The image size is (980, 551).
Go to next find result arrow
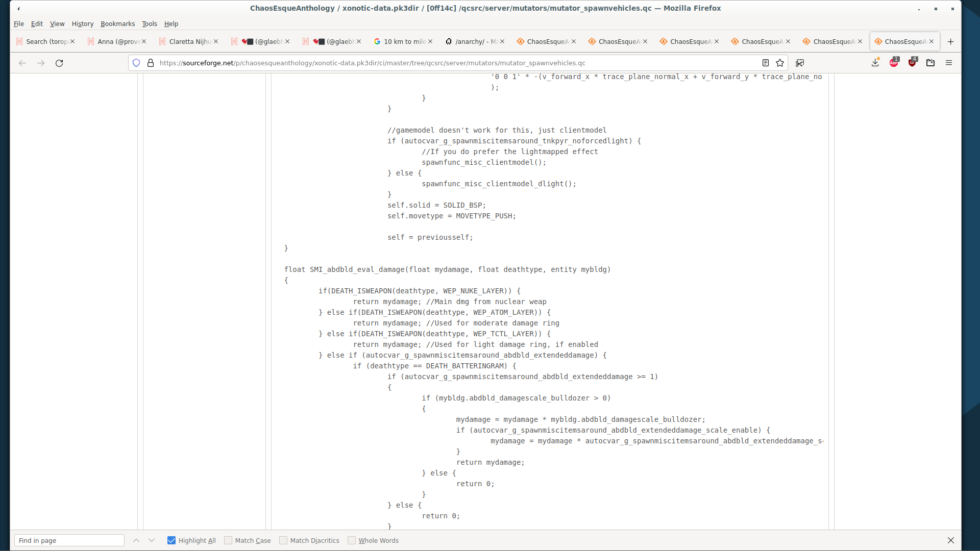tap(152, 540)
